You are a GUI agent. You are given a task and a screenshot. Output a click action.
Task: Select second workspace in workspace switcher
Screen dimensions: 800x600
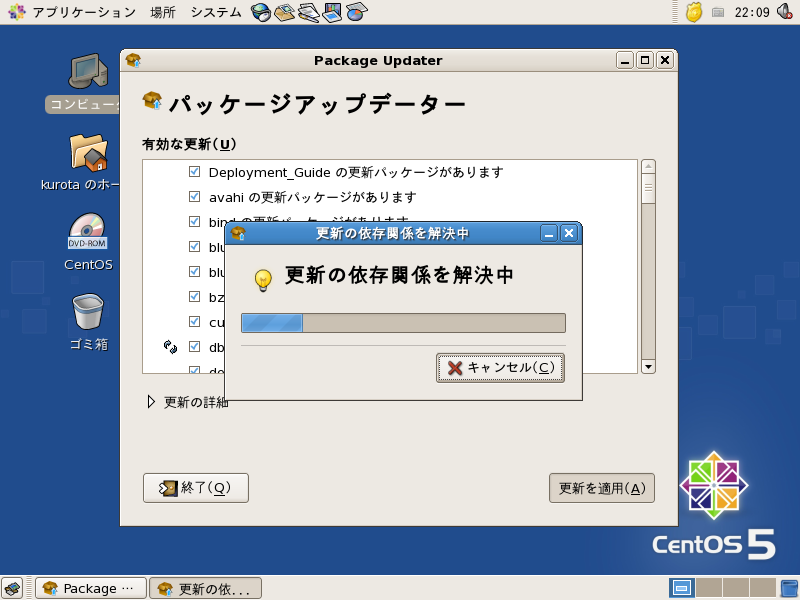(x=709, y=588)
